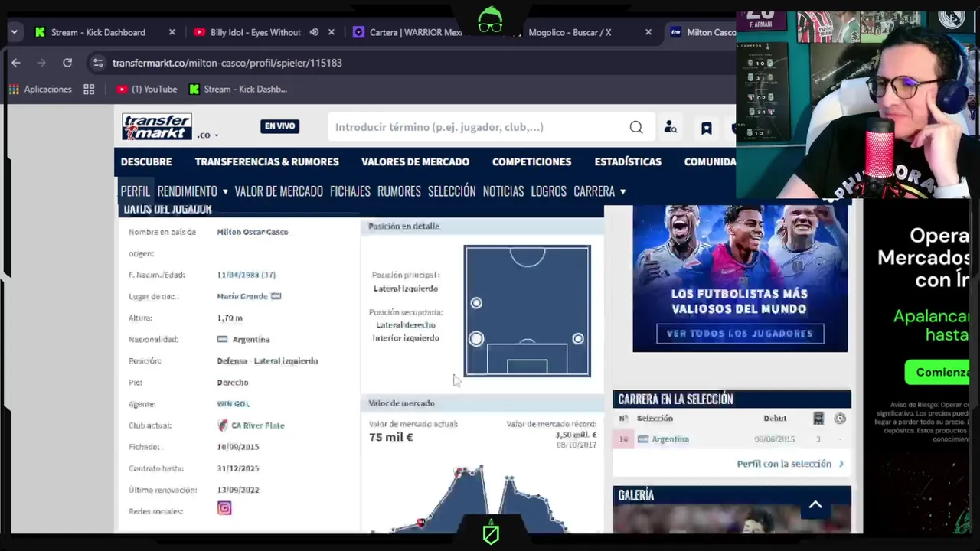
Task: Click the 75 mil € market value
Action: pyautogui.click(x=390, y=437)
